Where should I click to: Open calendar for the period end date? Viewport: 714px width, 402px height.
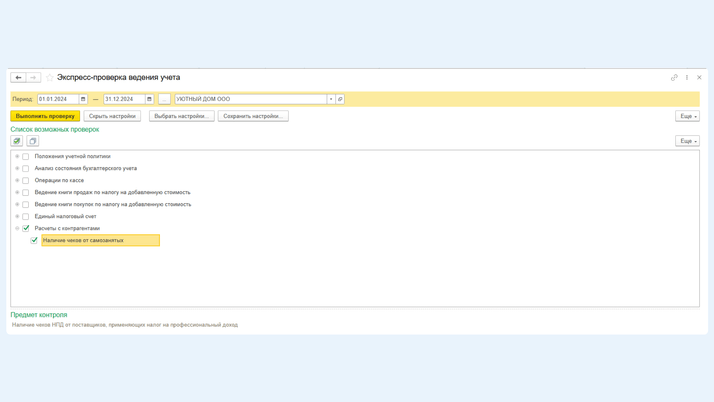click(x=149, y=99)
